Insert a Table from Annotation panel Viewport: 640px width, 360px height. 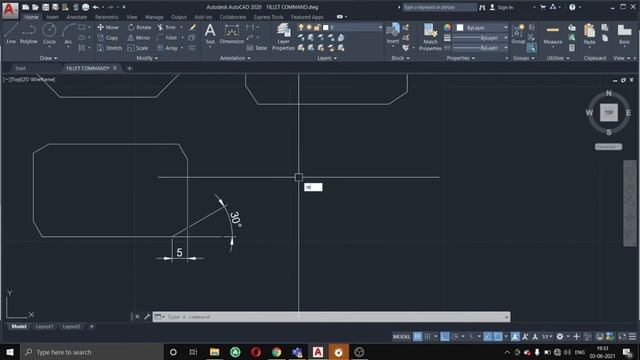(257, 48)
